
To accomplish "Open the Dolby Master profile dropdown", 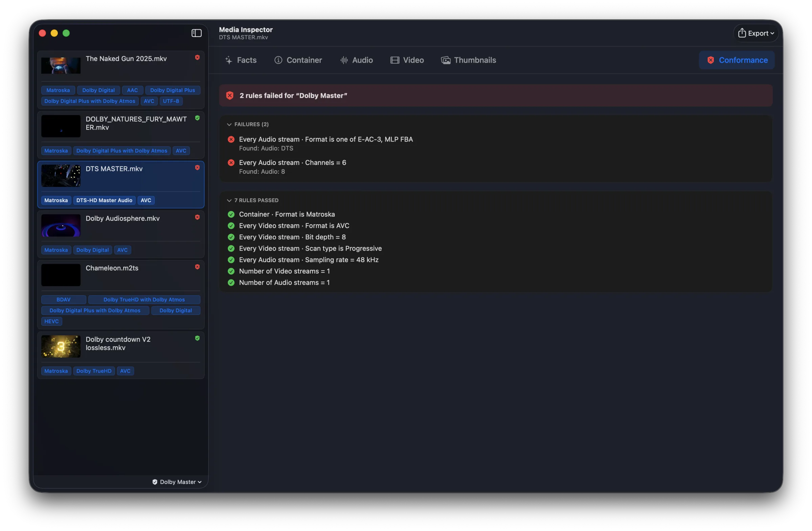I will click(x=177, y=482).
